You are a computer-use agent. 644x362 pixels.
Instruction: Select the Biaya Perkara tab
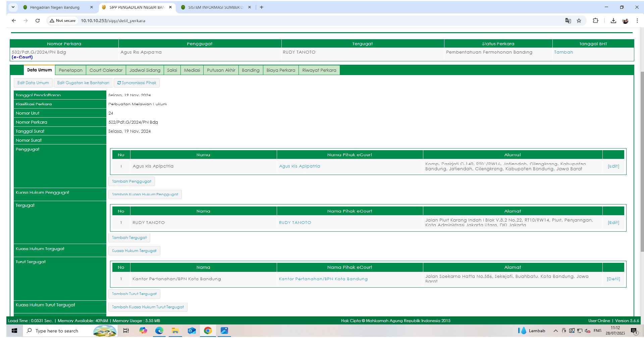coord(280,70)
